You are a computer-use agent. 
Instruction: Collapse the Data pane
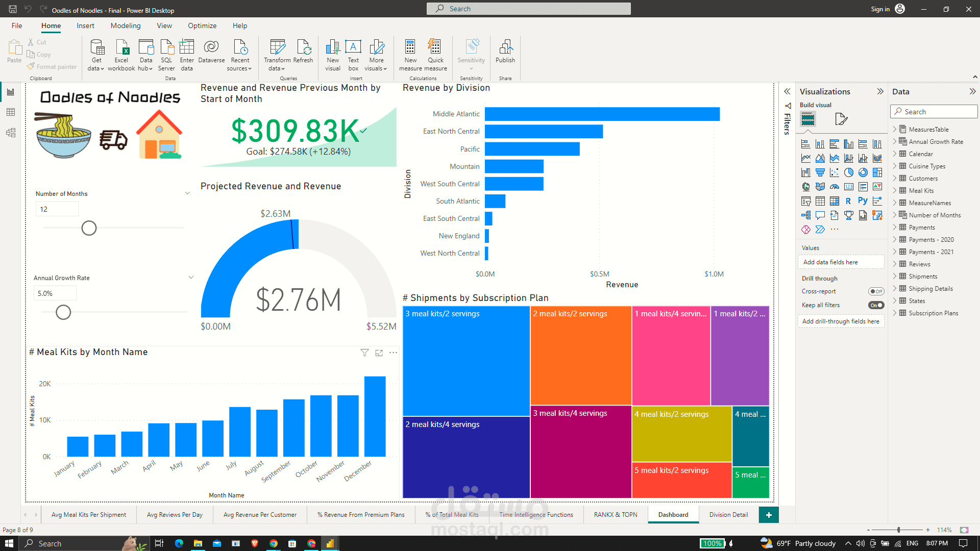point(972,91)
